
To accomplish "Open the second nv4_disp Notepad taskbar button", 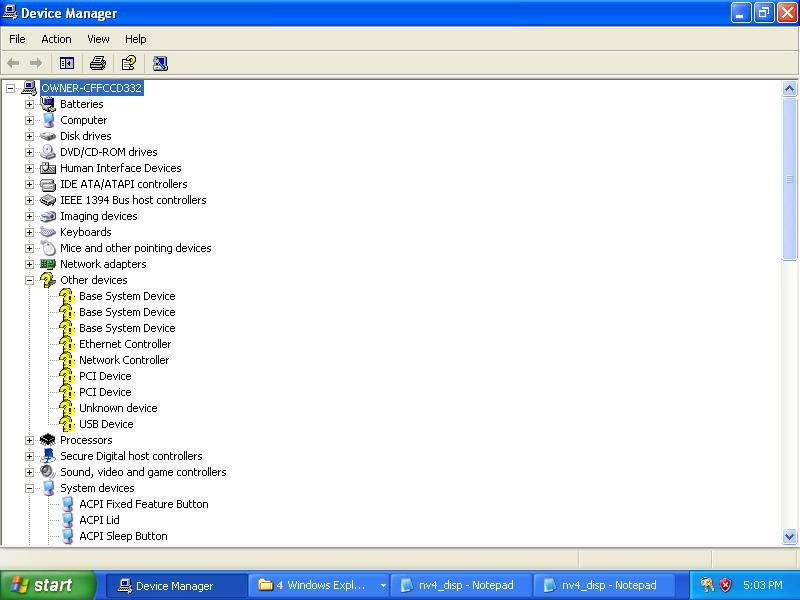I will click(x=604, y=585).
